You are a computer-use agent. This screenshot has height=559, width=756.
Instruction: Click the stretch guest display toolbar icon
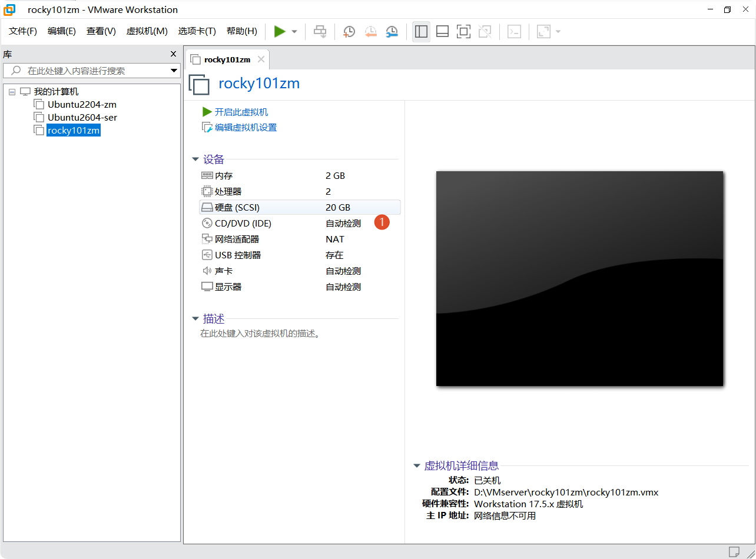click(543, 31)
